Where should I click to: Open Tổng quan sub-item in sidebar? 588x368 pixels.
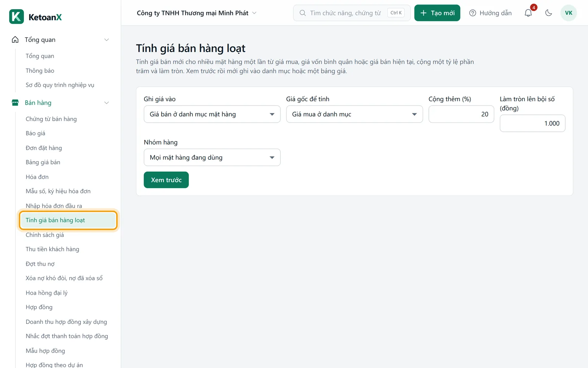tap(40, 56)
